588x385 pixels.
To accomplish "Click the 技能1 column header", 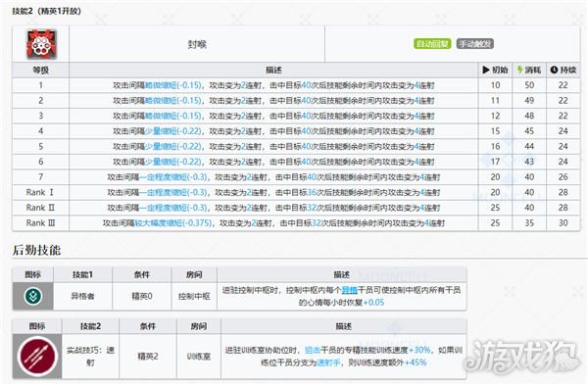I will click(x=82, y=274).
